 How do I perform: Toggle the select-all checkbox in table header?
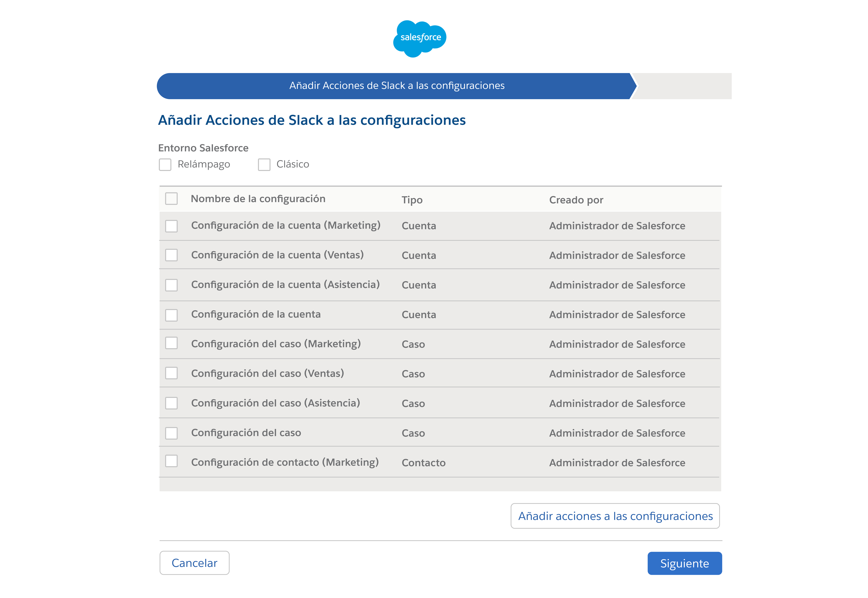[x=172, y=199]
